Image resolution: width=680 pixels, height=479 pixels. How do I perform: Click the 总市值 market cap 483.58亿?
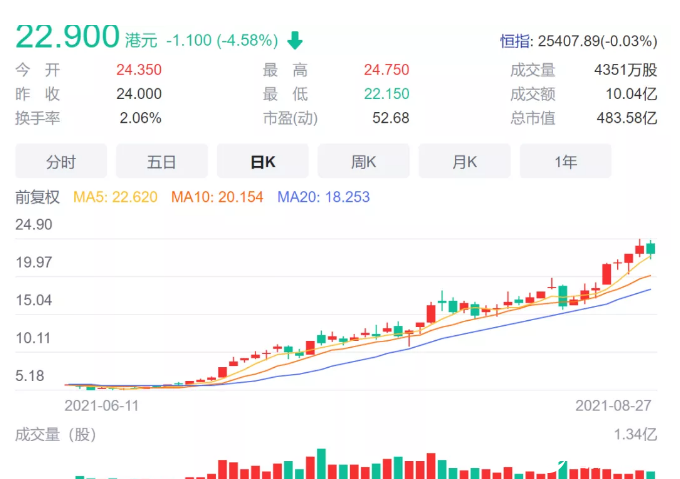point(627,118)
